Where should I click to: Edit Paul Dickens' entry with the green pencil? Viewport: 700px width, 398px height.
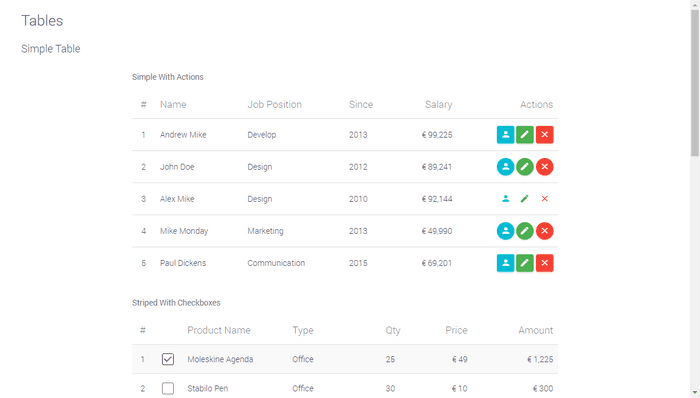(525, 263)
